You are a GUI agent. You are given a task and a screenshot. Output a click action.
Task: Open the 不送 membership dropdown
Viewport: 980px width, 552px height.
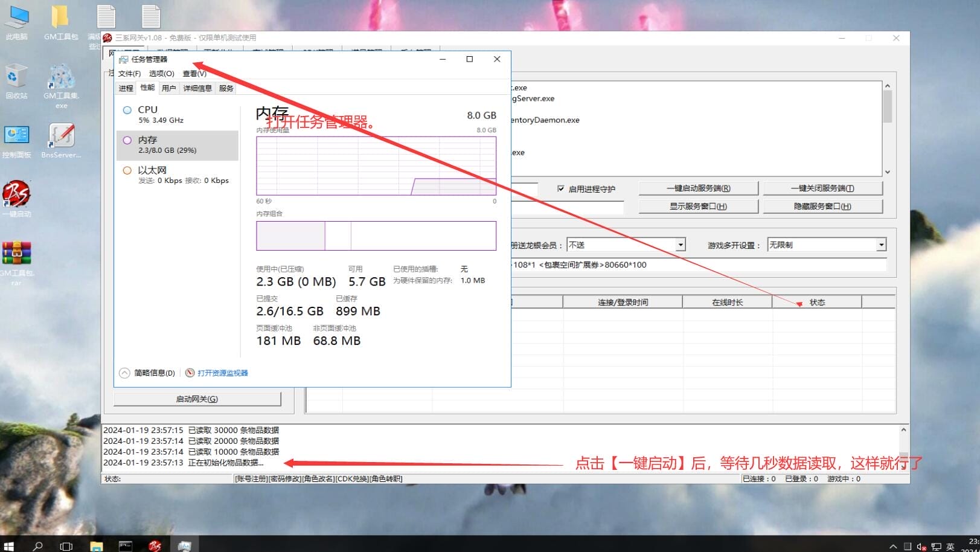(x=681, y=245)
